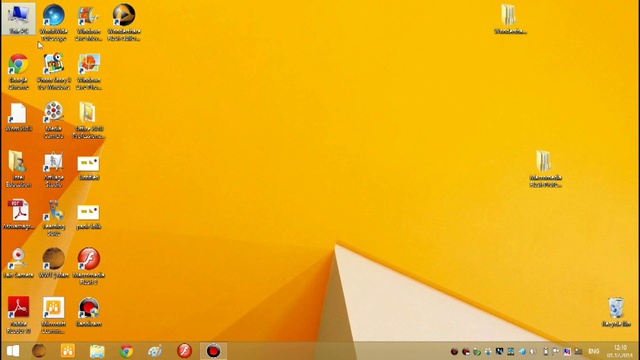Open File Explorer from the taskbar
Image resolution: width=640 pixels, height=360 pixels.
(x=97, y=351)
